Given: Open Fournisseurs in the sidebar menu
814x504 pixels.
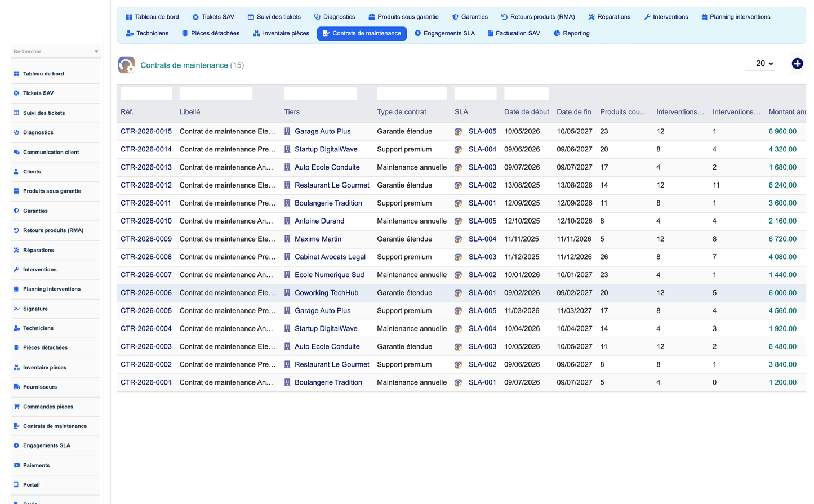Looking at the screenshot, I should [x=40, y=387].
